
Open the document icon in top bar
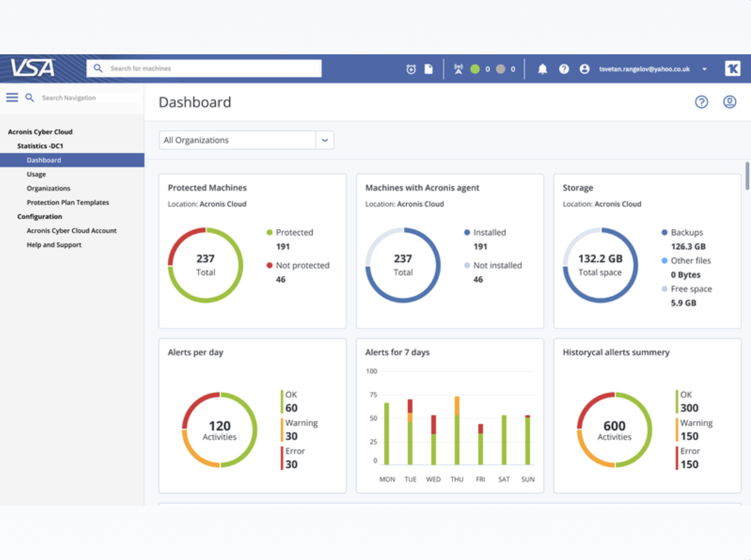pyautogui.click(x=428, y=69)
